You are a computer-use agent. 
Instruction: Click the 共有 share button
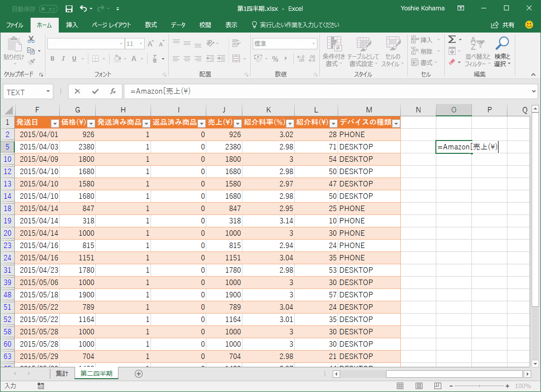coord(503,25)
